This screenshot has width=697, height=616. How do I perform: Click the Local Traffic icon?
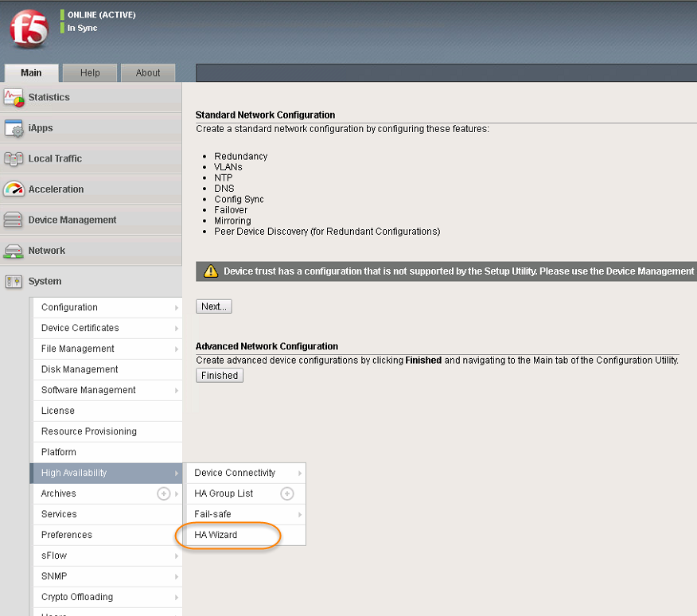click(14, 159)
